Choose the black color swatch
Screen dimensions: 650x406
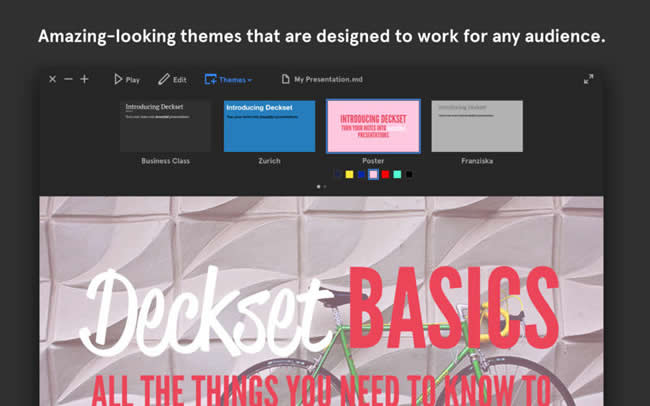[409, 175]
